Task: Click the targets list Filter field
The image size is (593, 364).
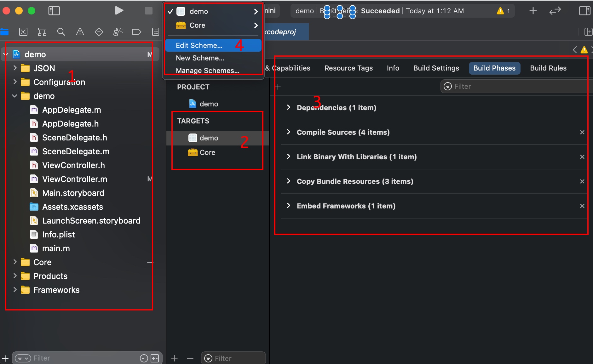Action: 233,358
